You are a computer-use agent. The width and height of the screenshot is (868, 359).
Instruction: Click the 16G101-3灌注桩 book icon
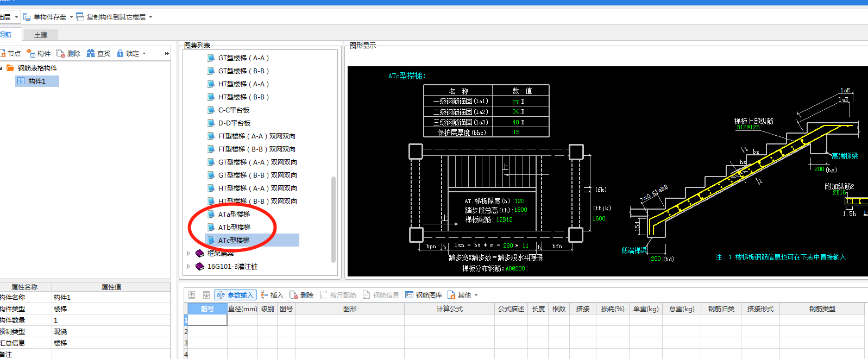200,267
